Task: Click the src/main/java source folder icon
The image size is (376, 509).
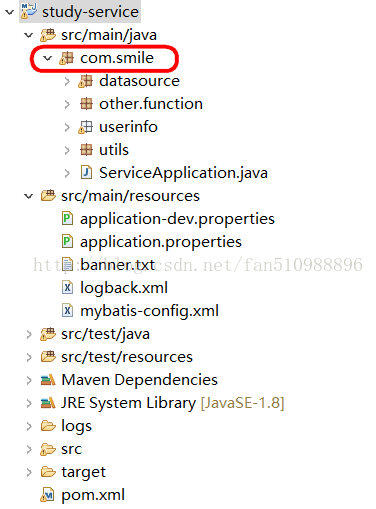Action: point(48,35)
